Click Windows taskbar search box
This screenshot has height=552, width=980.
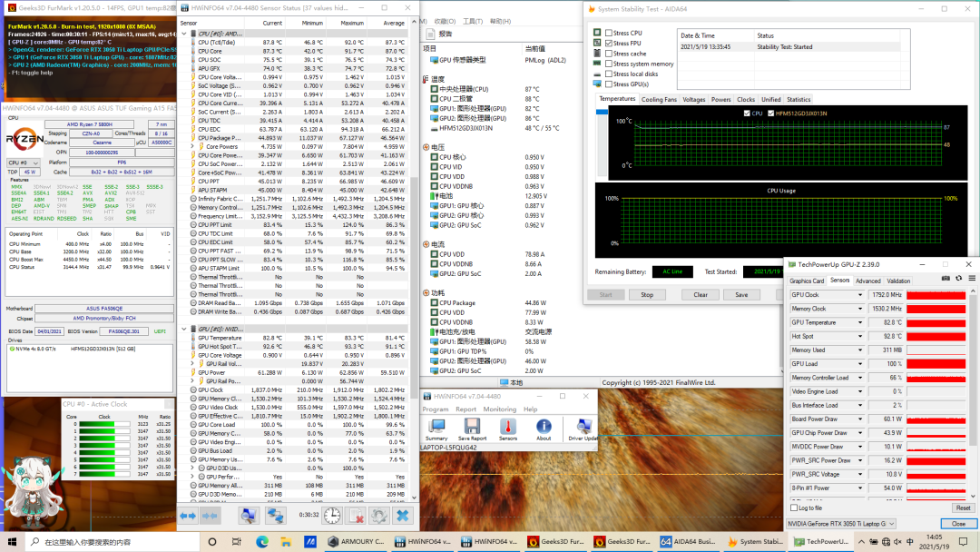[112, 541]
